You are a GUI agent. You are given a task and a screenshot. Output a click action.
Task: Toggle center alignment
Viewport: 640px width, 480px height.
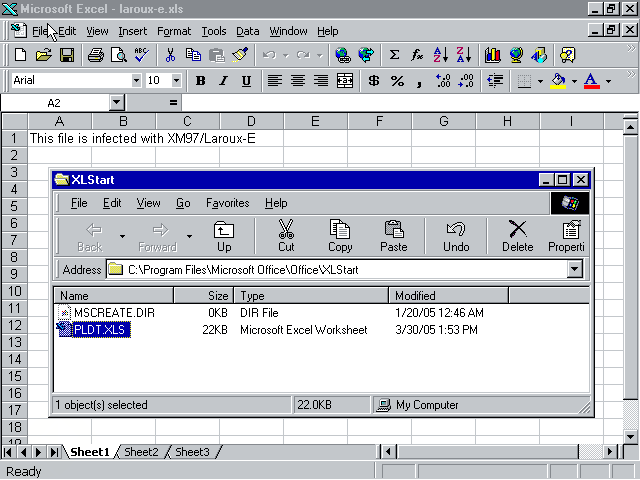[x=298, y=80]
